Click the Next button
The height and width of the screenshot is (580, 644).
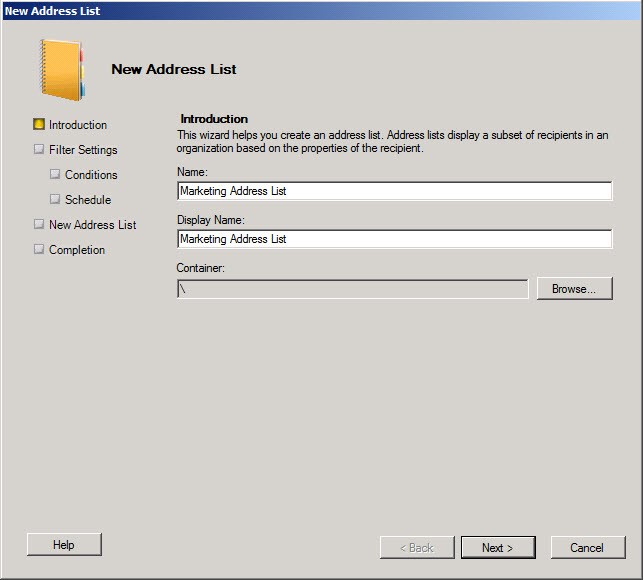click(x=498, y=547)
